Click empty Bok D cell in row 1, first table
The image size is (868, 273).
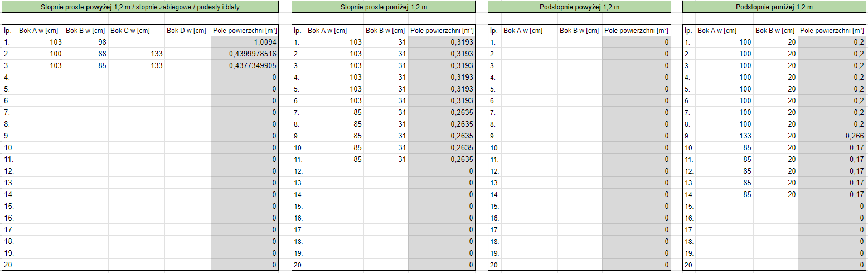pos(188,42)
